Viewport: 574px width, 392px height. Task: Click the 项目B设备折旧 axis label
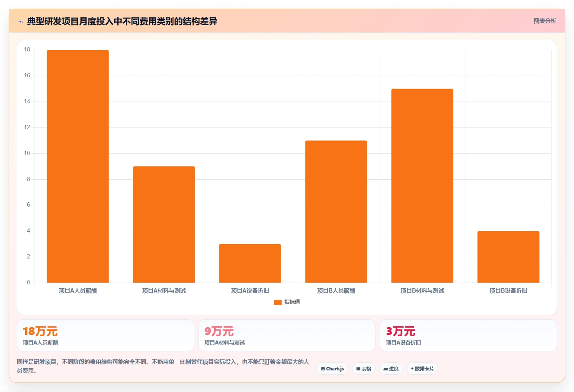(508, 291)
